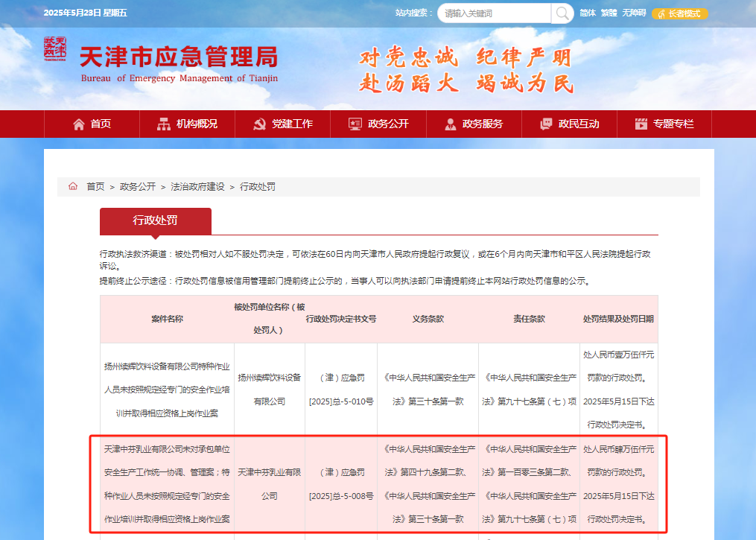The height and width of the screenshot is (540, 756).
Task: Open 无障碍 accessibility mode
Action: 634,13
